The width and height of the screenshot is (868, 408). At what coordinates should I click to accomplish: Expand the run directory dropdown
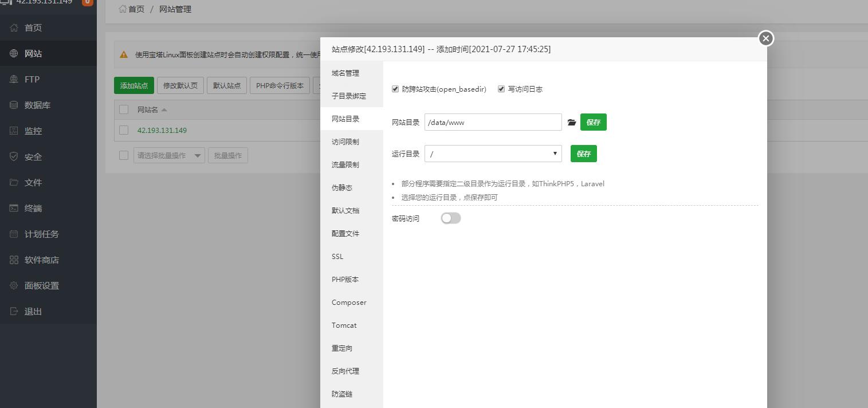point(493,154)
